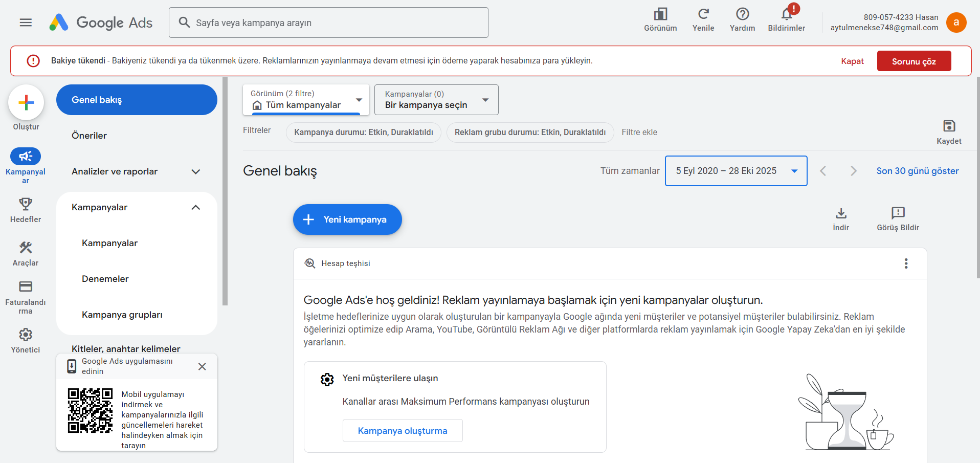Click the İndir download icon

841,214
